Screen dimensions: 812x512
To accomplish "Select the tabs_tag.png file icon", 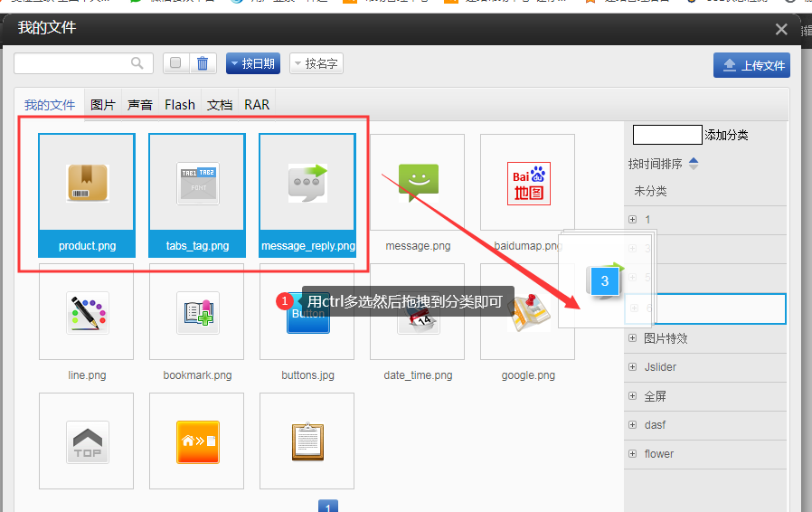I will pos(197,184).
